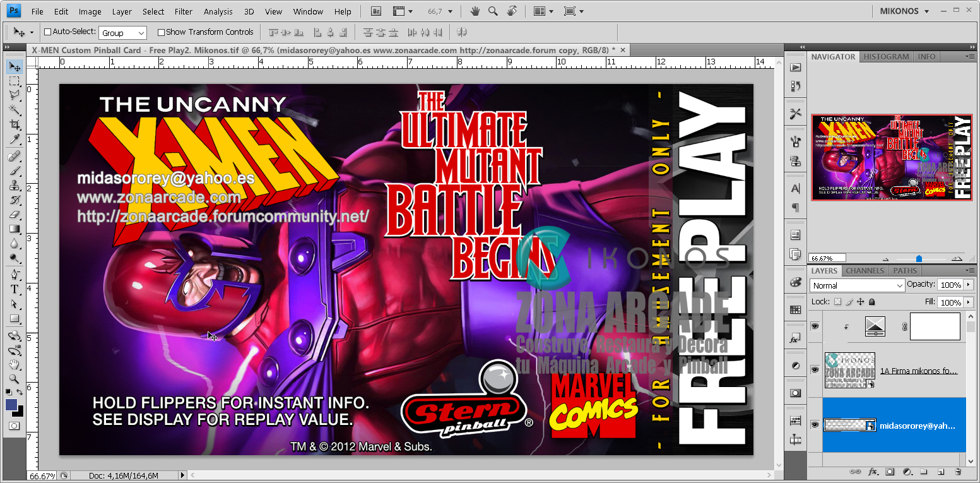This screenshot has width=980, height=483.
Task: Open the Character panel icon
Action: tap(795, 189)
